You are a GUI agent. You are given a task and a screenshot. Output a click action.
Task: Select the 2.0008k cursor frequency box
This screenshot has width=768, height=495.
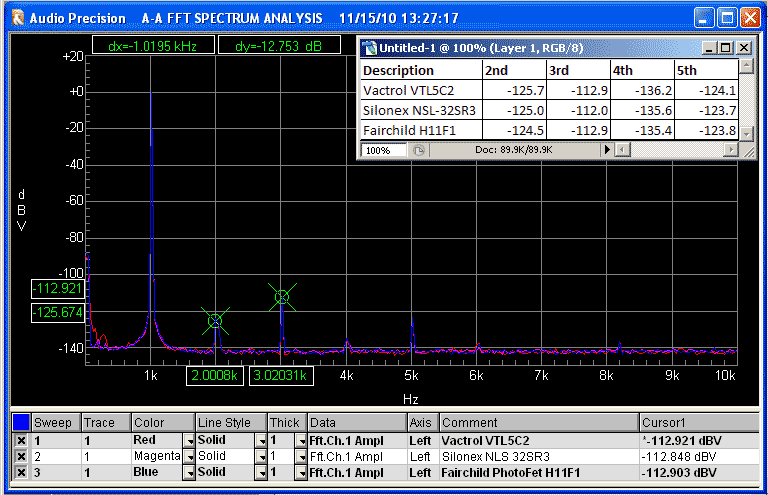[x=215, y=376]
